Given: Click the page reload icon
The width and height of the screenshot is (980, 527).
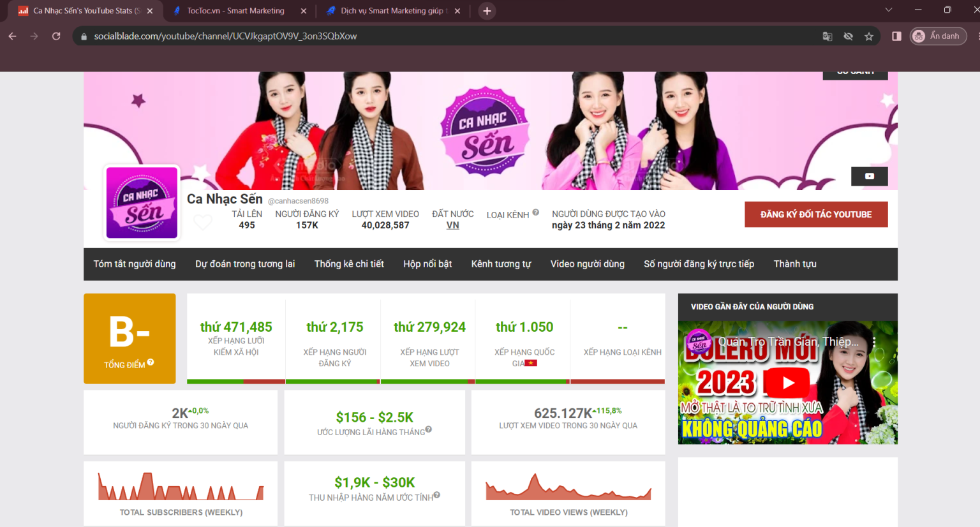Looking at the screenshot, I should [x=56, y=36].
